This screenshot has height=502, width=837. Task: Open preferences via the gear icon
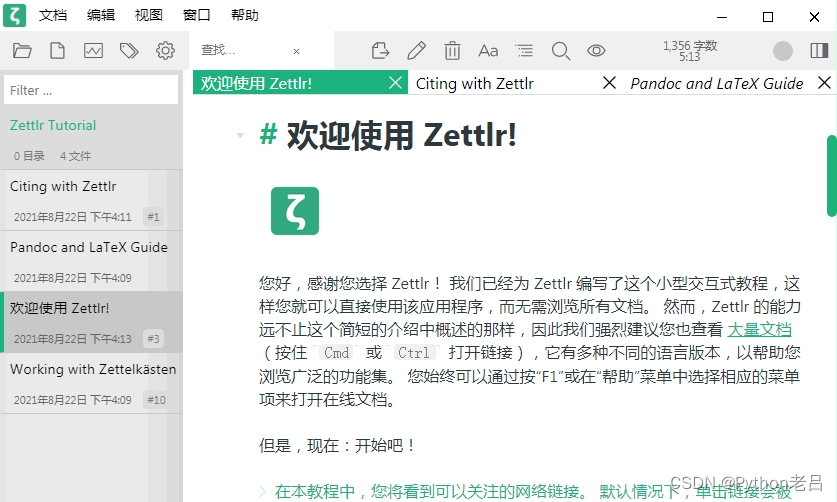pyautogui.click(x=165, y=51)
